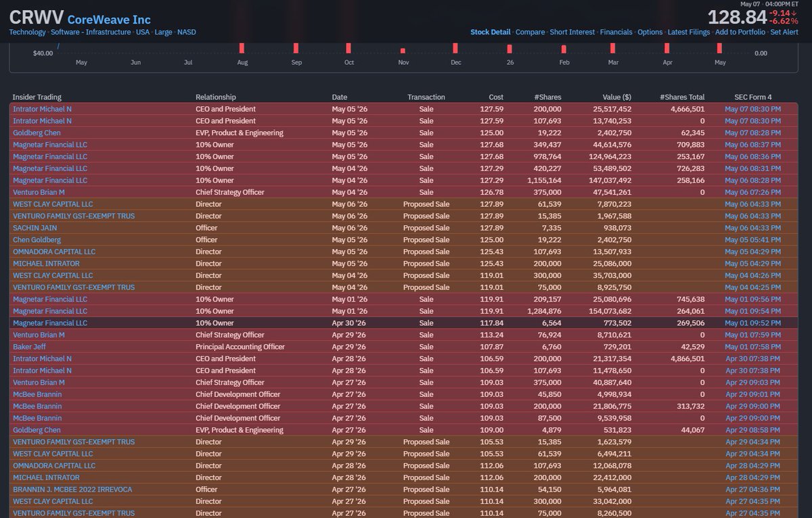The width and height of the screenshot is (812, 518).
Task: Click value 147,037,492 cell
Action: (611, 181)
